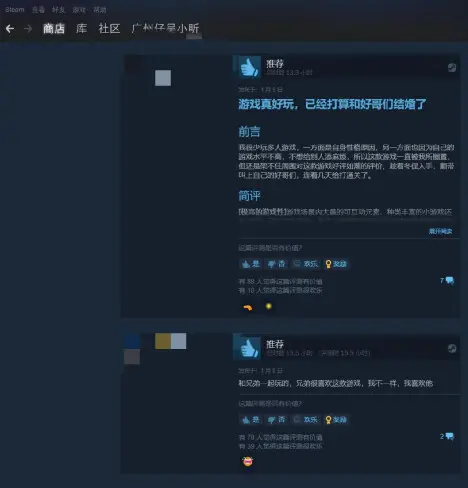Open the 商店 (Store) tab
Viewport: 468px width, 488px height.
click(54, 29)
